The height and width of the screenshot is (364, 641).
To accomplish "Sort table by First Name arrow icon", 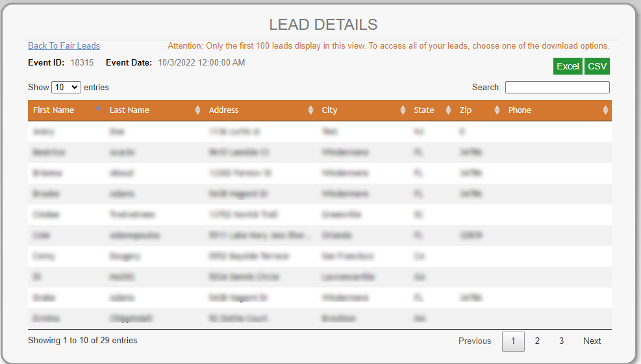I will 98,108.
